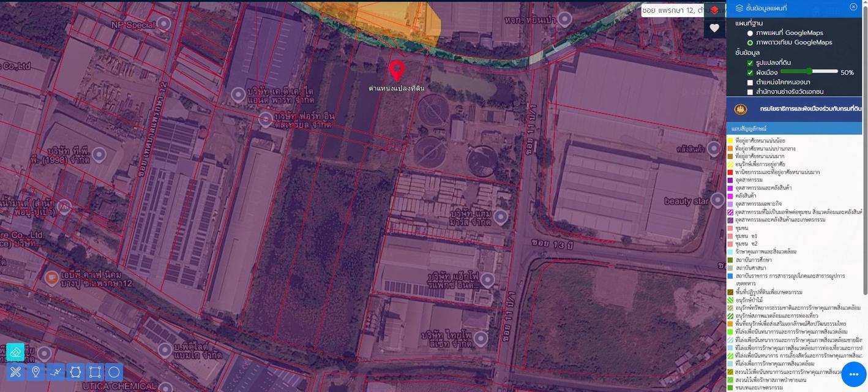Select ภาพดาวเทียม GoogleMaps satellite base map

[750, 43]
